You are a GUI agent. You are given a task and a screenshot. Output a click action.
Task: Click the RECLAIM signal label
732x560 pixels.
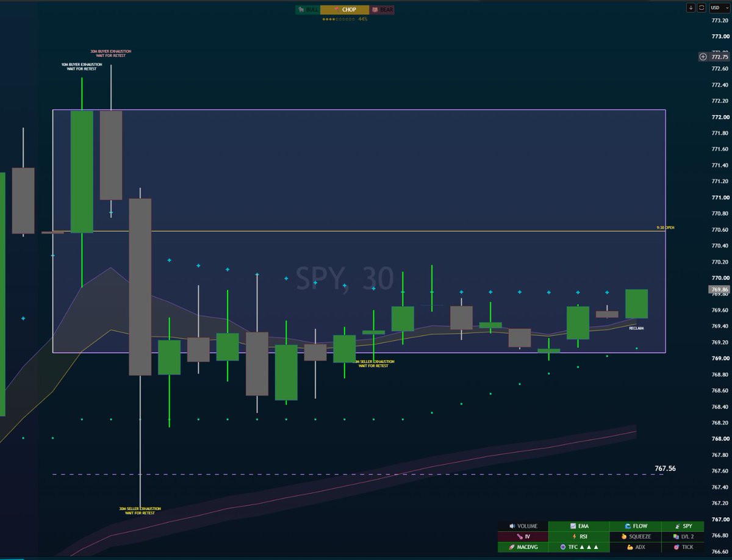click(x=636, y=328)
